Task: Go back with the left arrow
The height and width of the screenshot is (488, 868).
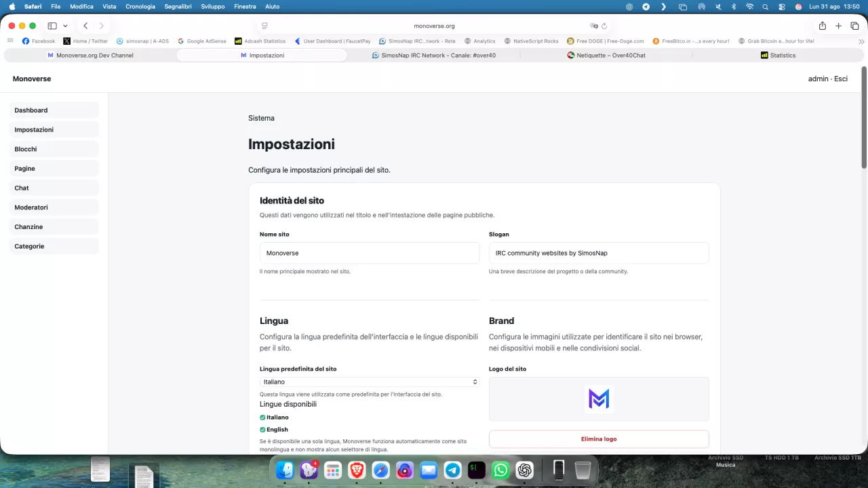Action: pos(85,26)
